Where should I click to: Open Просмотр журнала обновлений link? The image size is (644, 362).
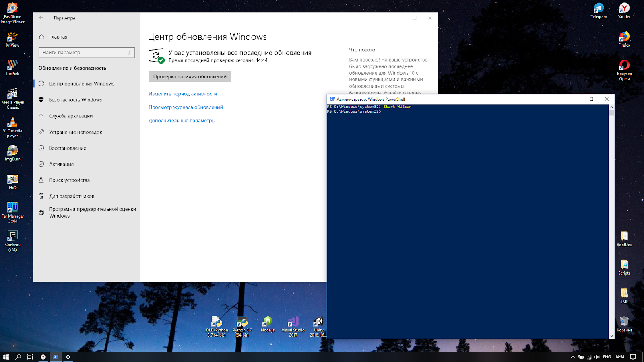[186, 107]
